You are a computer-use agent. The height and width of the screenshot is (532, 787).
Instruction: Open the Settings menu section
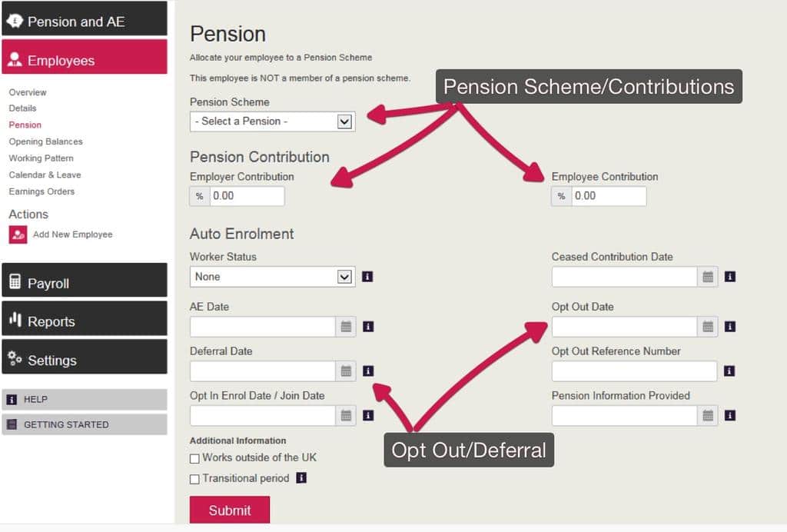(x=85, y=360)
